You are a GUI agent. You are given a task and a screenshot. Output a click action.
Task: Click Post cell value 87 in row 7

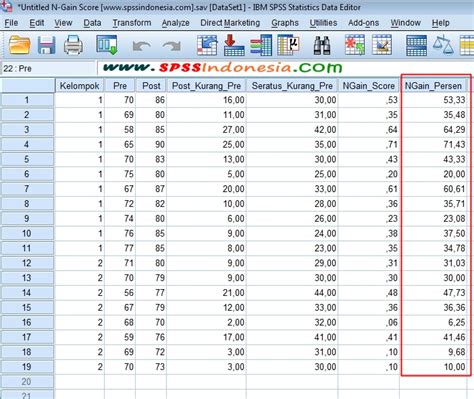coord(151,189)
